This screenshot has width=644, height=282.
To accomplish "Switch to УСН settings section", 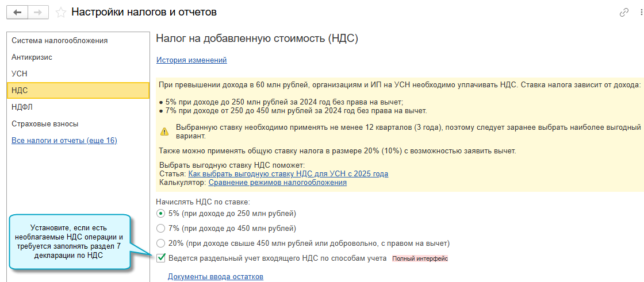I will [x=20, y=74].
